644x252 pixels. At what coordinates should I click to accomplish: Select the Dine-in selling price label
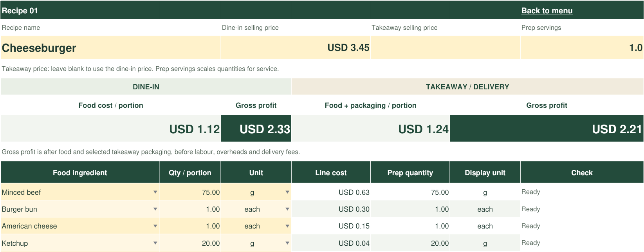pyautogui.click(x=250, y=27)
